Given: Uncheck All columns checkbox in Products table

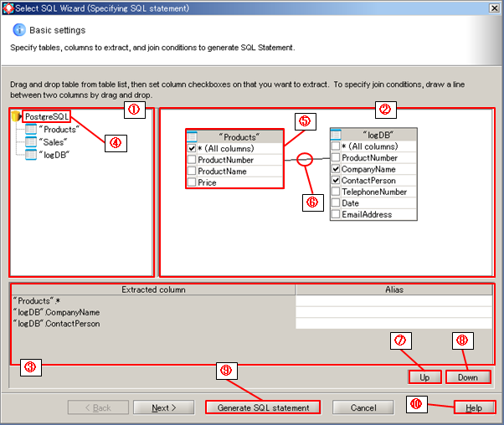Looking at the screenshot, I should (x=192, y=148).
